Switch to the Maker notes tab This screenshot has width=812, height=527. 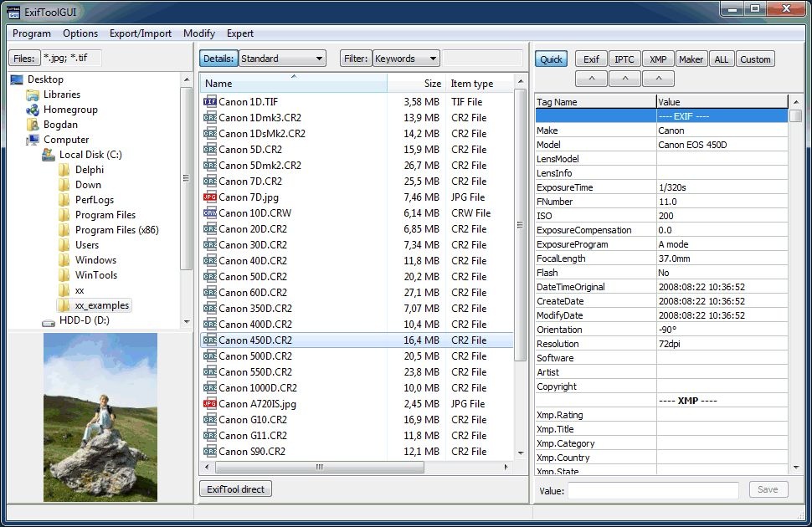(x=691, y=59)
